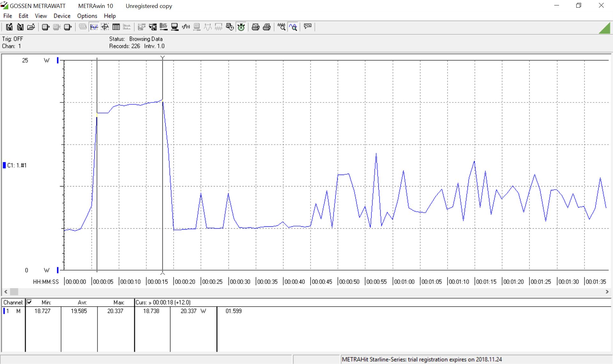Click the open file folder icon
Viewport: 613px width, 364px height.
tap(31, 27)
